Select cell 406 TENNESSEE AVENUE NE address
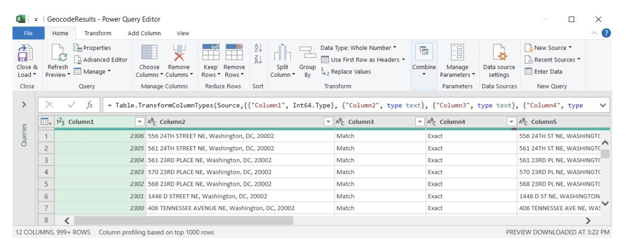 pos(240,208)
